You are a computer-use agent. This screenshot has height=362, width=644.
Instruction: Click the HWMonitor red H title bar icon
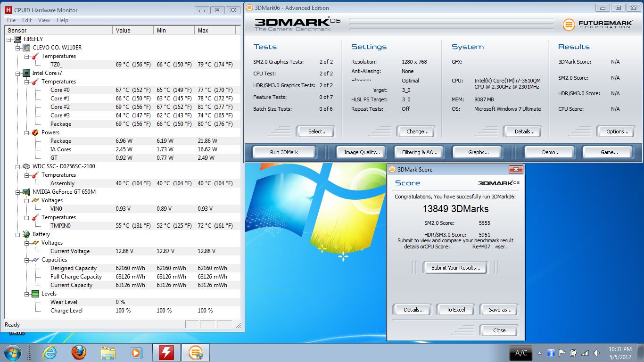pos(8,10)
